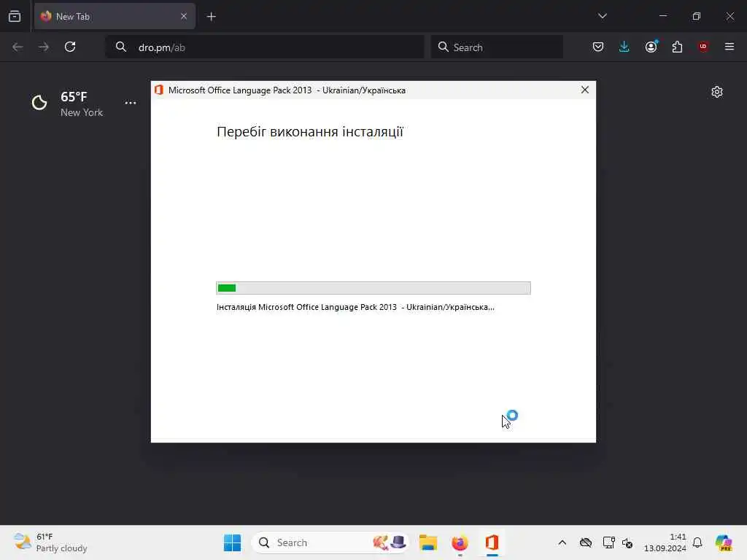
Task: Launch Copilot preview from the taskbar
Action: (x=724, y=542)
